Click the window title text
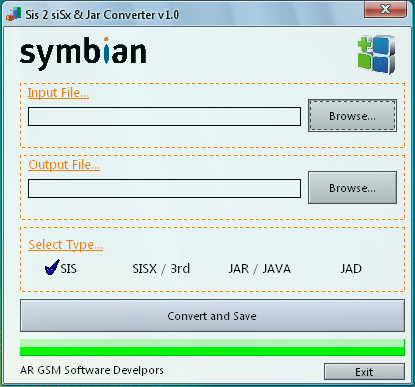The width and height of the screenshot is (415, 387). click(102, 15)
